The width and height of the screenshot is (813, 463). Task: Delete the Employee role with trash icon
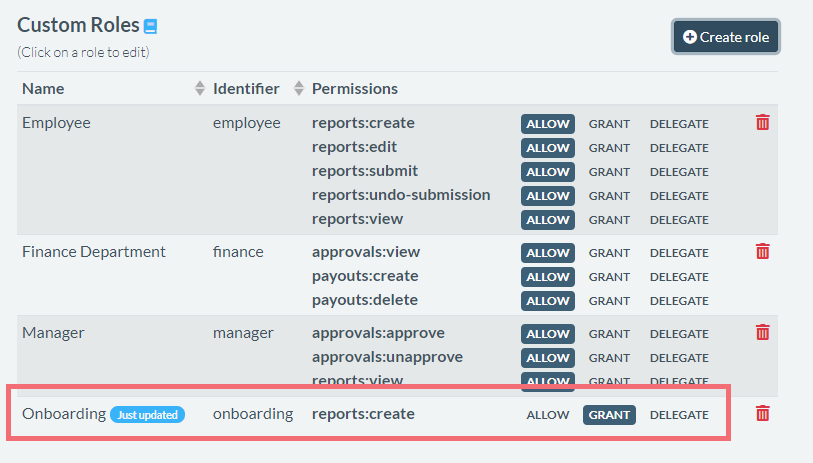762,122
